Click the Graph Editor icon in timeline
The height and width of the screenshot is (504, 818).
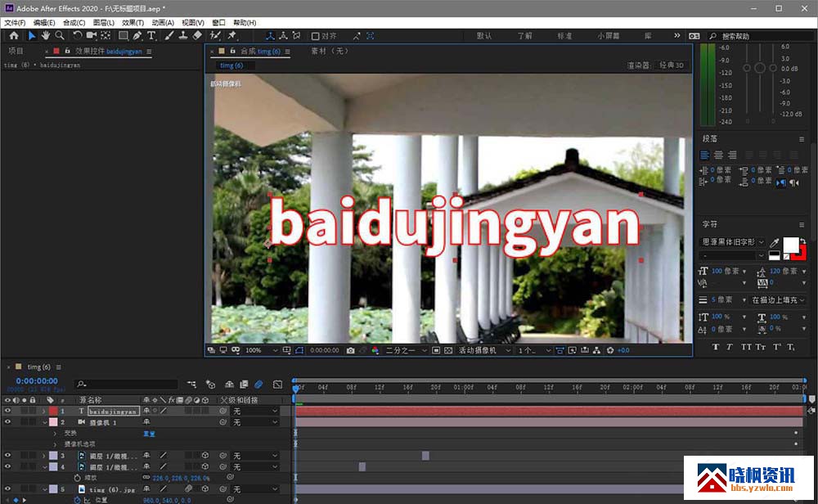click(277, 385)
